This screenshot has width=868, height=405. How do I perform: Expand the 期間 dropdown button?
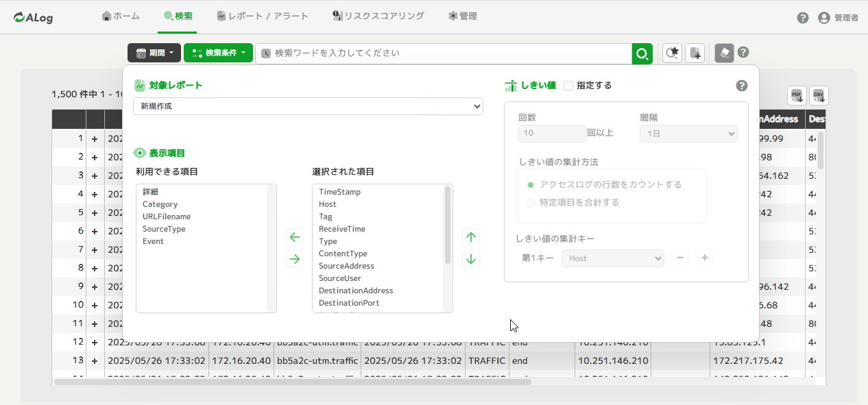click(x=154, y=53)
